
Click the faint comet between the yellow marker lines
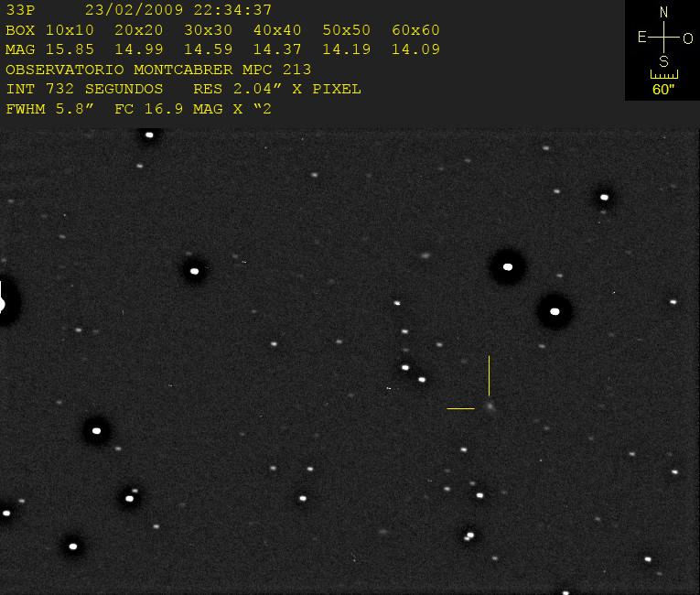click(490, 406)
